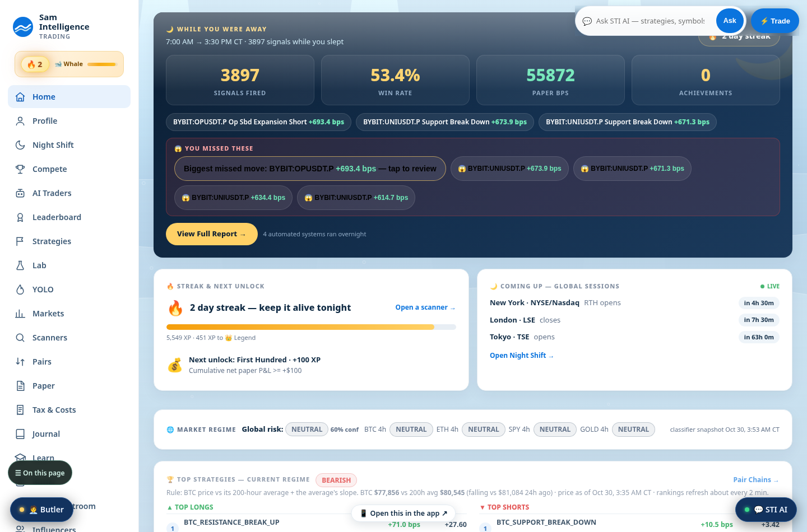
Task: Click the Home house icon in sidebar
Action: coord(20,97)
